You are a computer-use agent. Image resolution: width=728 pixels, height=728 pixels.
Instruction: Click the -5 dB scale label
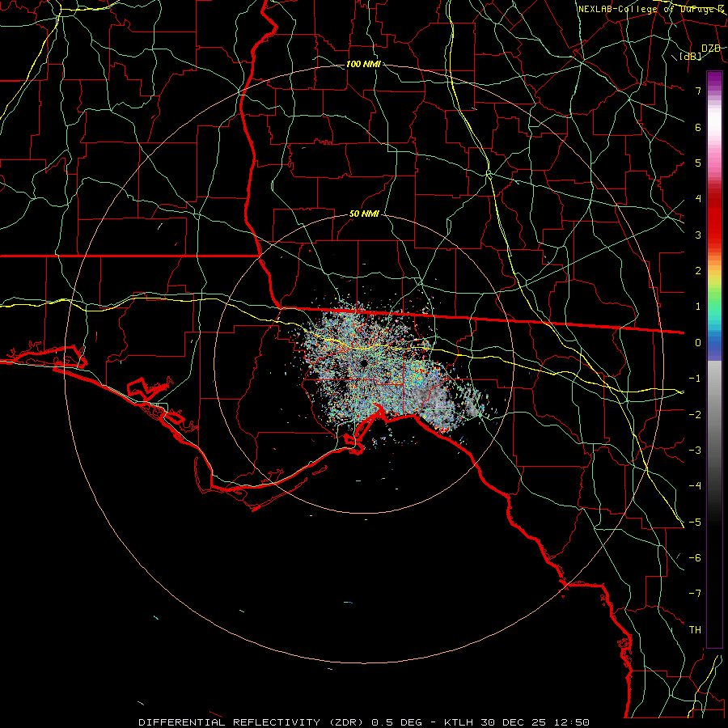coord(695,523)
